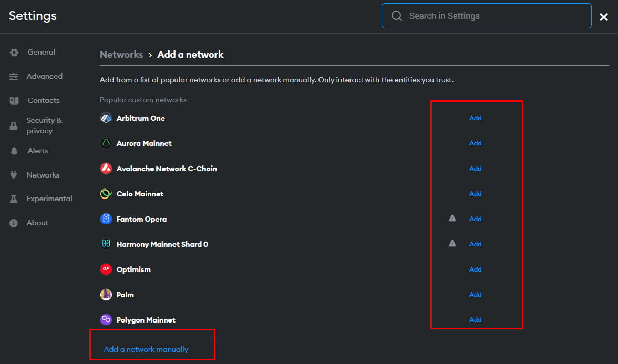Add Polygon Mainnet network
This screenshot has height=364, width=618.
(475, 319)
